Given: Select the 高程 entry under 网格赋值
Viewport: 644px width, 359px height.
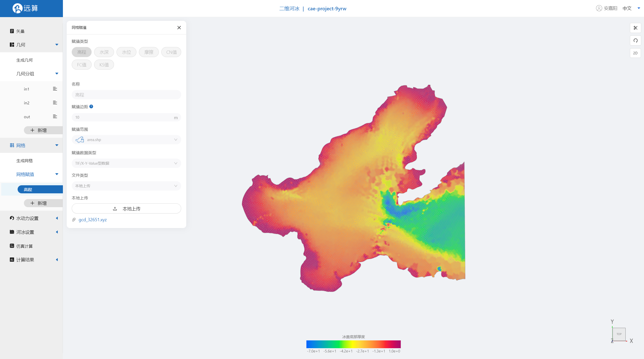Looking at the screenshot, I should pos(40,189).
